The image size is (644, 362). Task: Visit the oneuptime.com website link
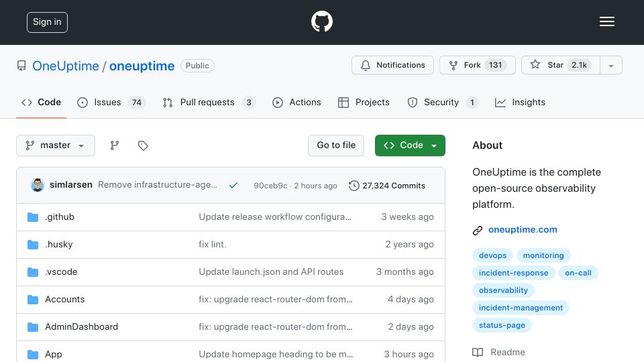tap(523, 229)
